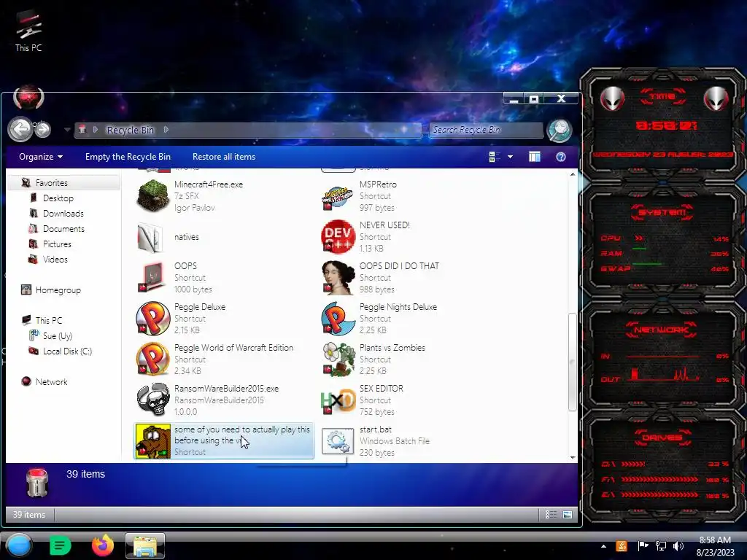This screenshot has width=747, height=560.
Task: Select Homegroup in navigation pane
Action: (58, 290)
